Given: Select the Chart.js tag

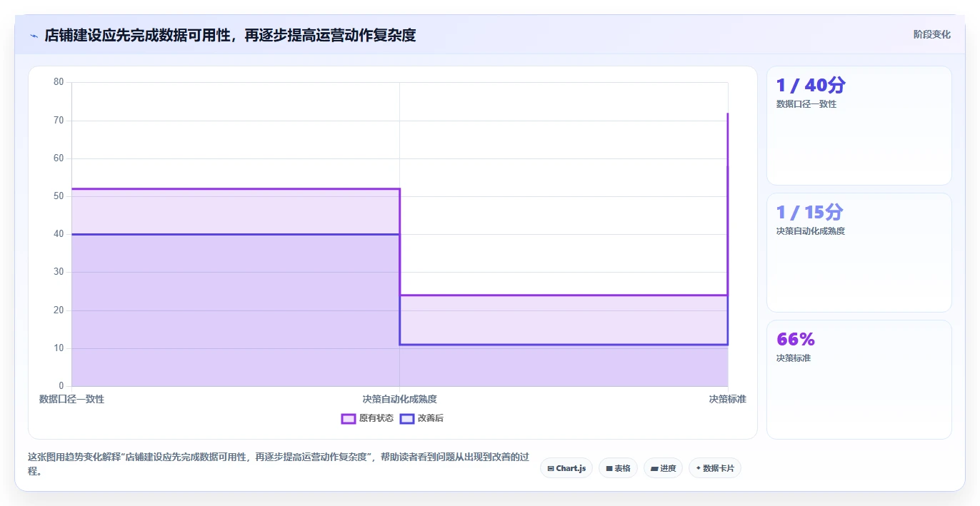Looking at the screenshot, I should [x=566, y=468].
